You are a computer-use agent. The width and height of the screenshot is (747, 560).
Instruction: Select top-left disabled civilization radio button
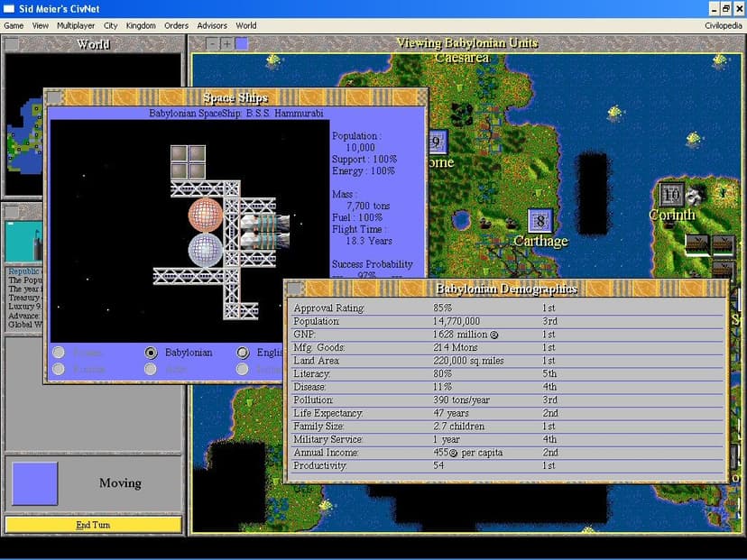pyautogui.click(x=59, y=353)
